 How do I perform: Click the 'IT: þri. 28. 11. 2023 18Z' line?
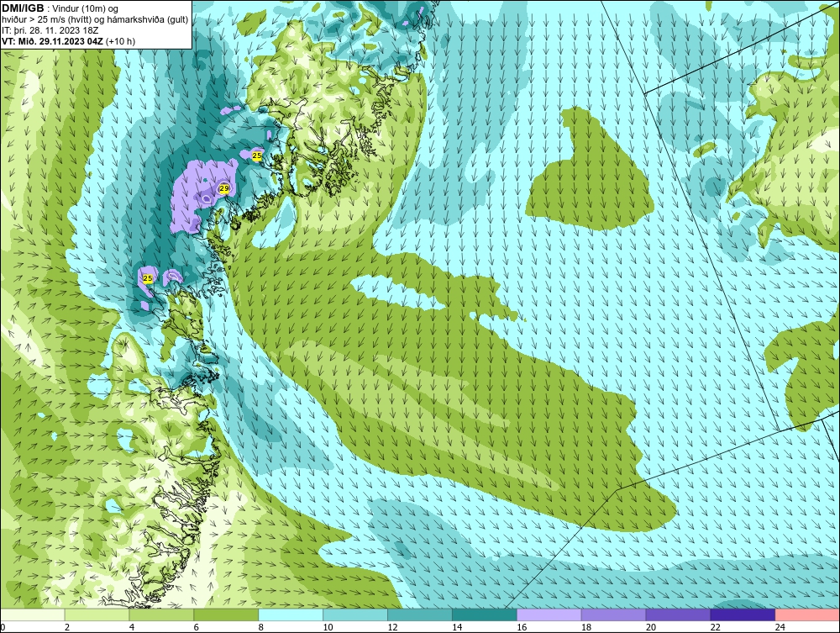pos(50,30)
